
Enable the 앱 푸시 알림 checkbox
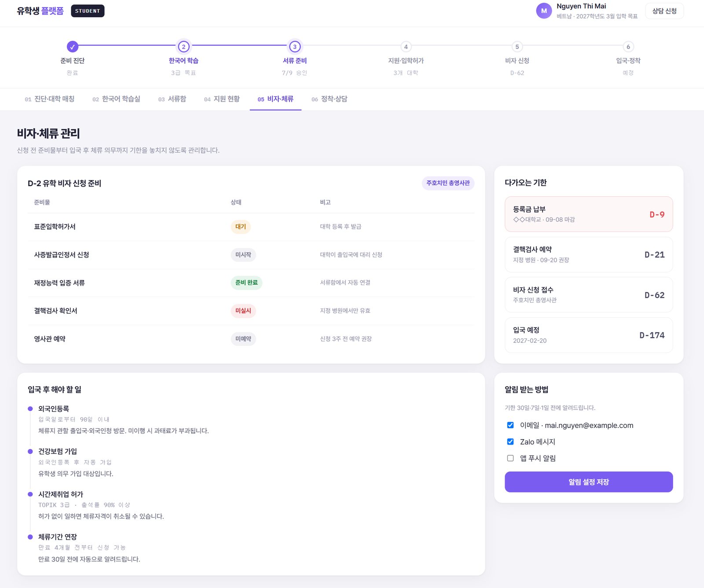[510, 458]
